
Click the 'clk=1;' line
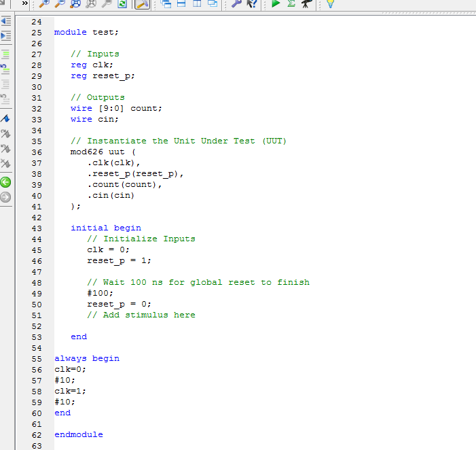pyautogui.click(x=70, y=391)
